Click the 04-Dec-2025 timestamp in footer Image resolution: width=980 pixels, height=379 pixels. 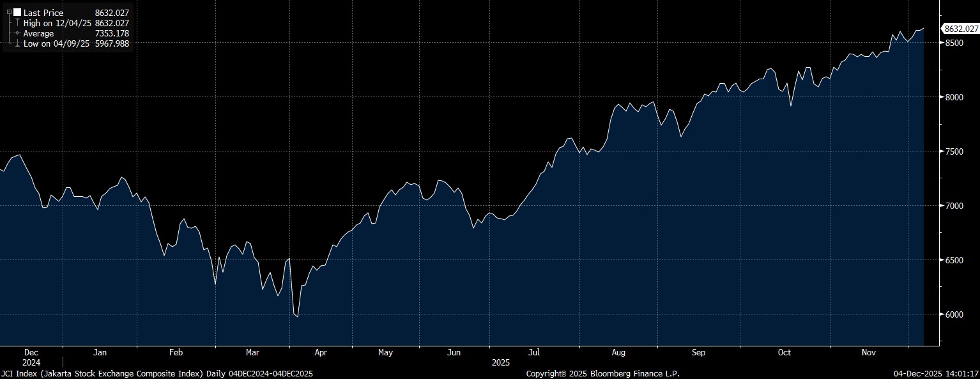pos(935,373)
